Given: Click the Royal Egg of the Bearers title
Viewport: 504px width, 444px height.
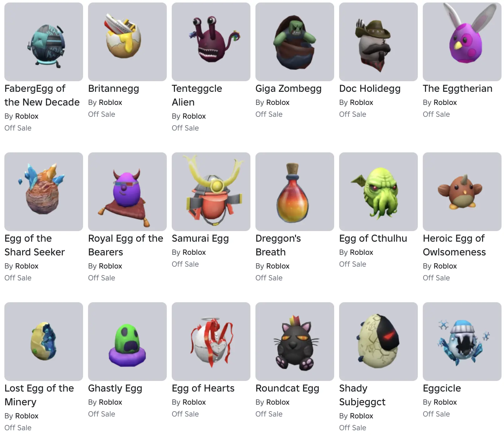Looking at the screenshot, I should point(126,245).
